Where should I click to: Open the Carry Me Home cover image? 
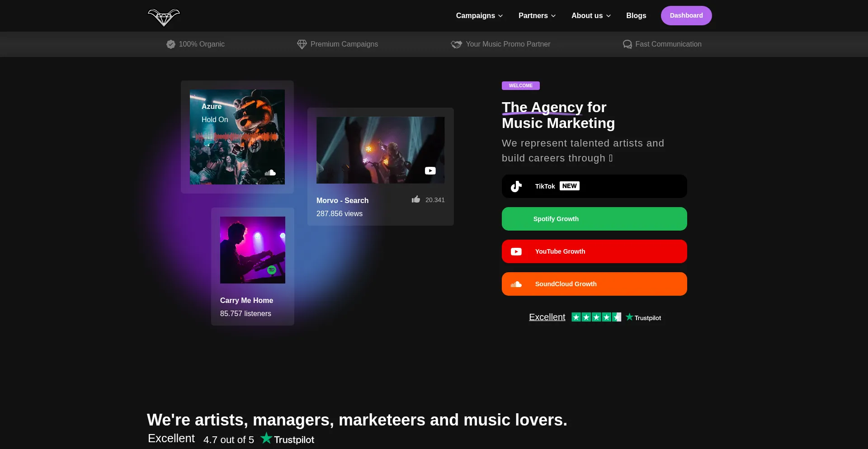click(x=253, y=250)
